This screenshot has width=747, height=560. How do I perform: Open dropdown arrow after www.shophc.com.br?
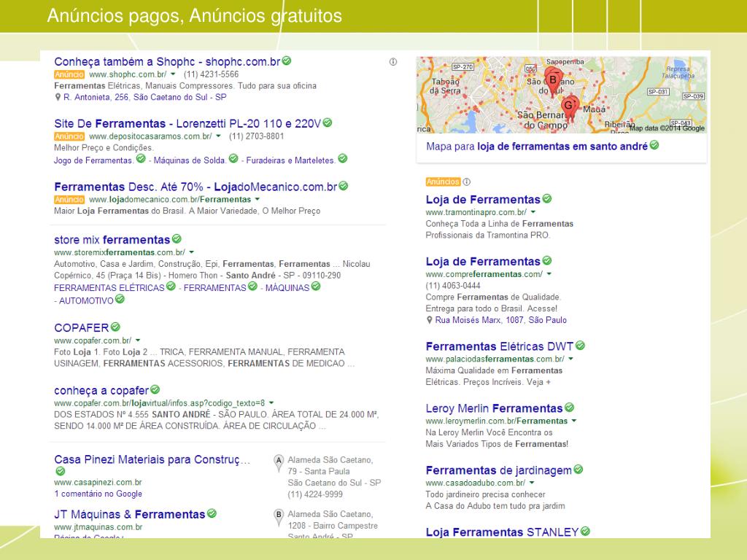[x=173, y=74]
